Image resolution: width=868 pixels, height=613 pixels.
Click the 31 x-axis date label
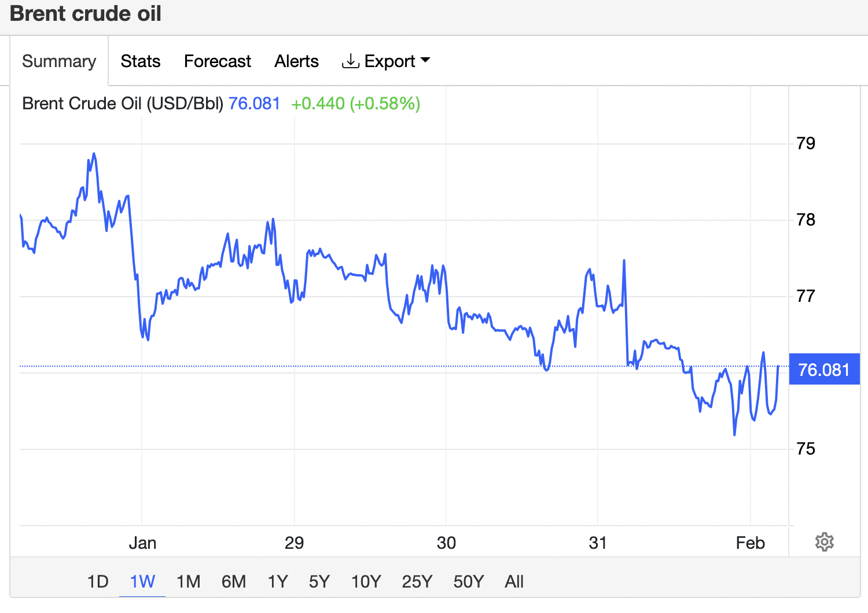click(x=598, y=543)
